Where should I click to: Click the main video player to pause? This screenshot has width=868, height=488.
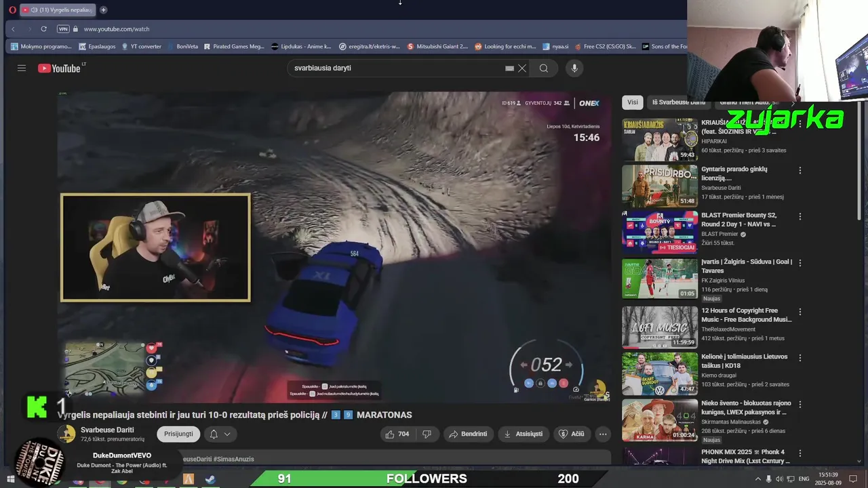(x=334, y=247)
